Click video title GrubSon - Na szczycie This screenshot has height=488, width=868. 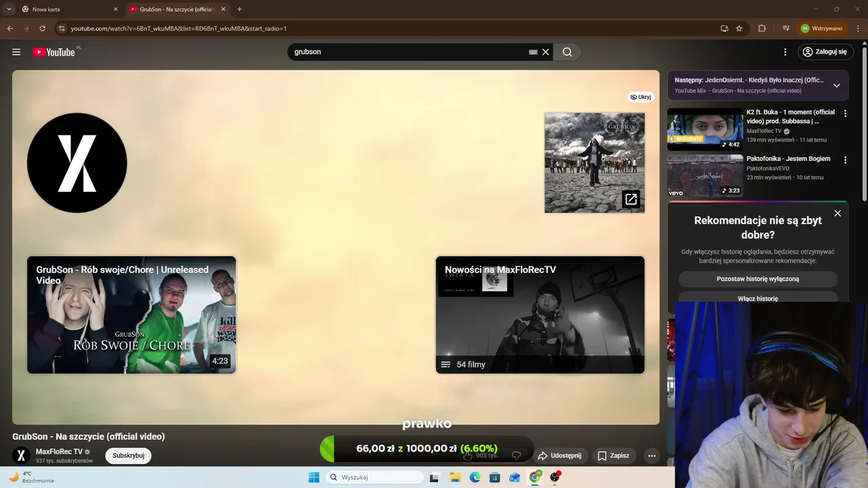click(88, 436)
